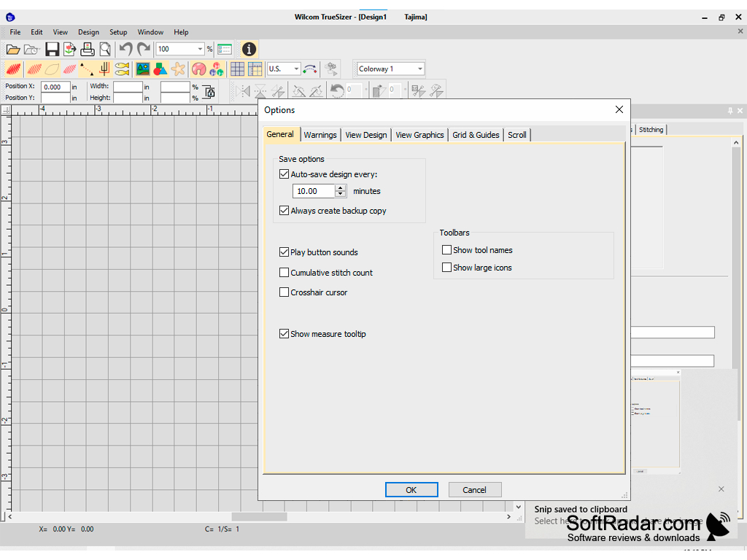Enable Crosshair cursor checkbox
The width and height of the screenshot is (747, 560).
[x=284, y=292]
